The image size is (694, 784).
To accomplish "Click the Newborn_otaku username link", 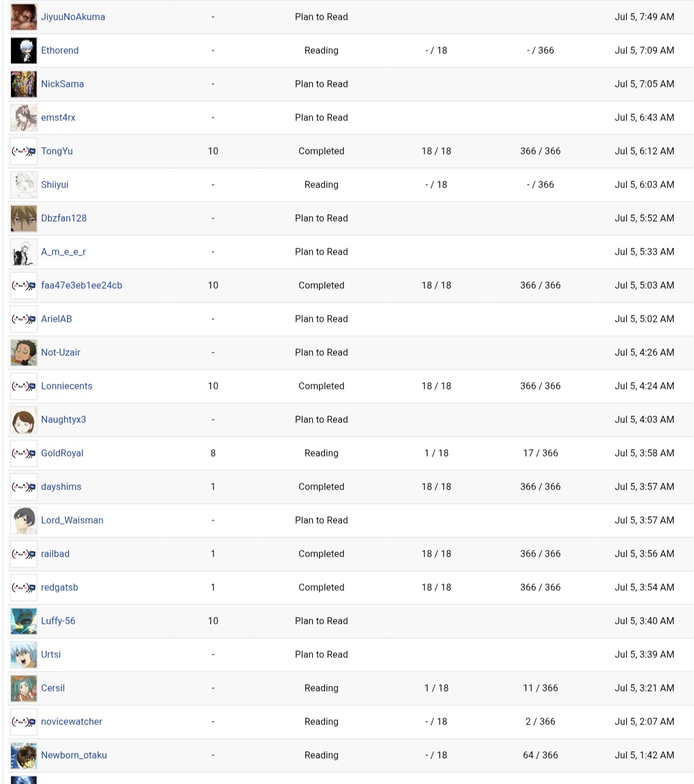I will point(74,755).
